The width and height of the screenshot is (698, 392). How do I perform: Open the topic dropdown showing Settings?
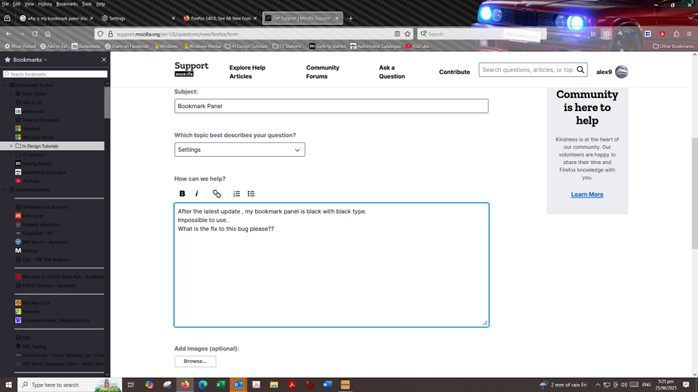(239, 150)
